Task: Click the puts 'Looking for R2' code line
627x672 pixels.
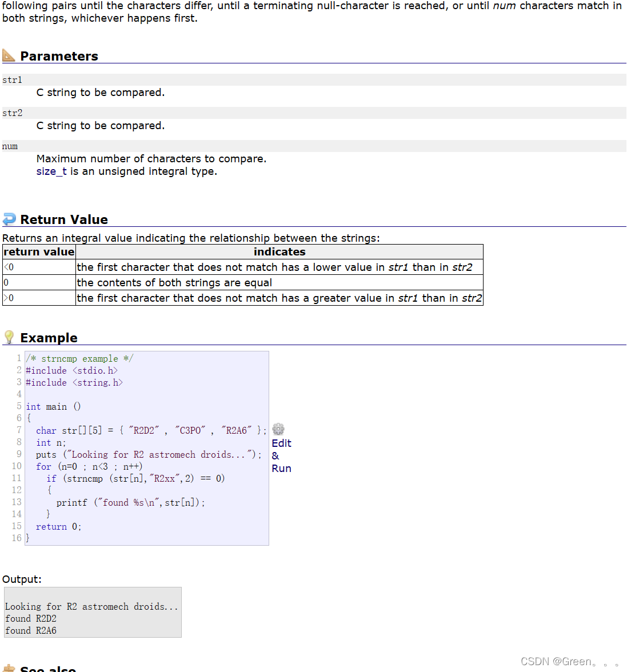Action: pyautogui.click(x=149, y=455)
